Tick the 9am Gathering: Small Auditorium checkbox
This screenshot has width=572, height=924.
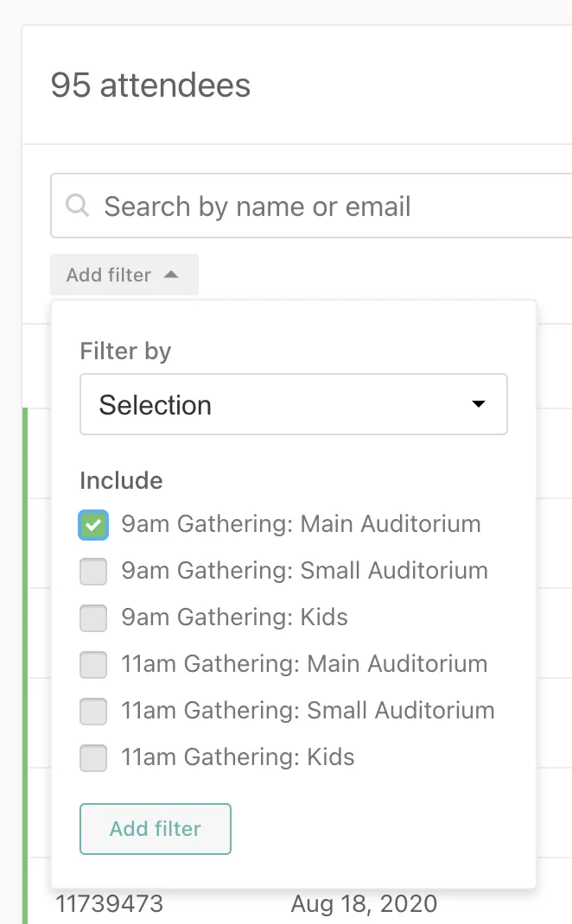tap(93, 571)
